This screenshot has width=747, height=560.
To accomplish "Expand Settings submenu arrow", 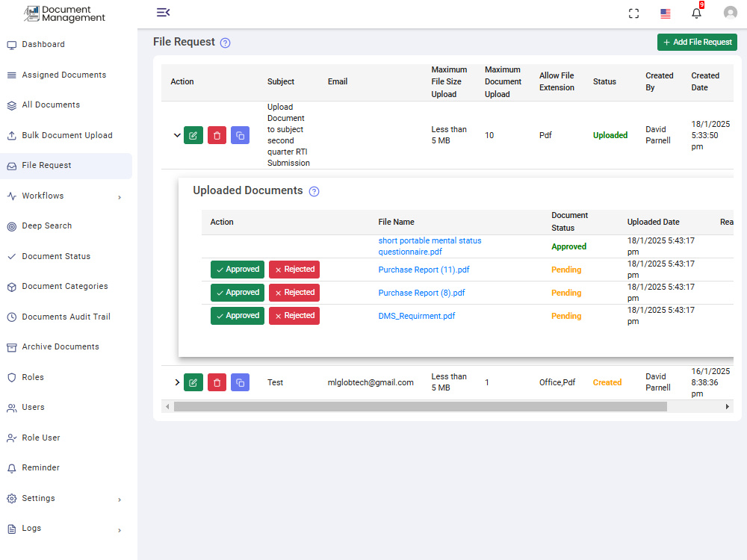I will coord(120,500).
